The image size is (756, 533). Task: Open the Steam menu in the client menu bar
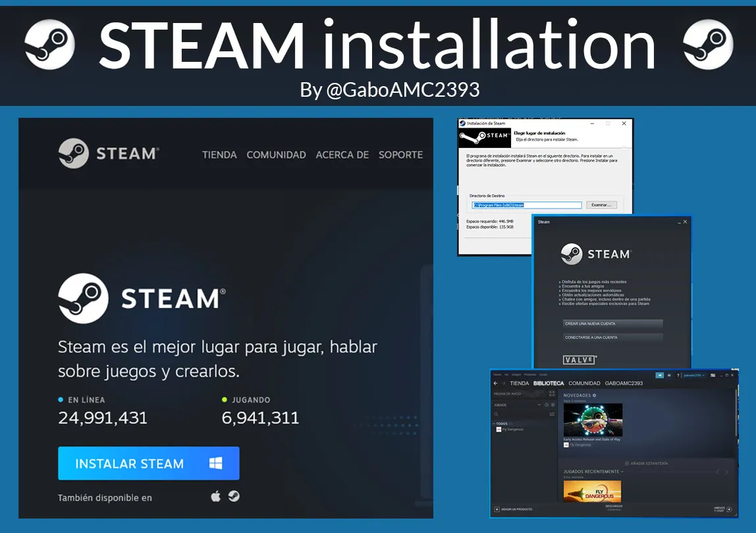pyautogui.click(x=498, y=374)
